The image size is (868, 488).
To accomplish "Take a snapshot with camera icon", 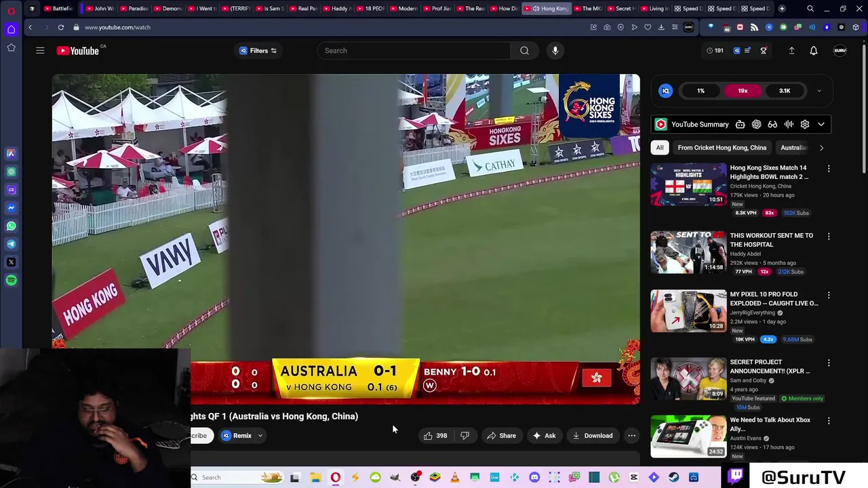I will (x=607, y=27).
